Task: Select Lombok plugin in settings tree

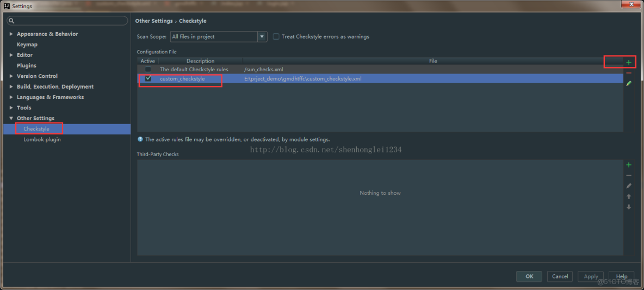Action: coord(42,139)
